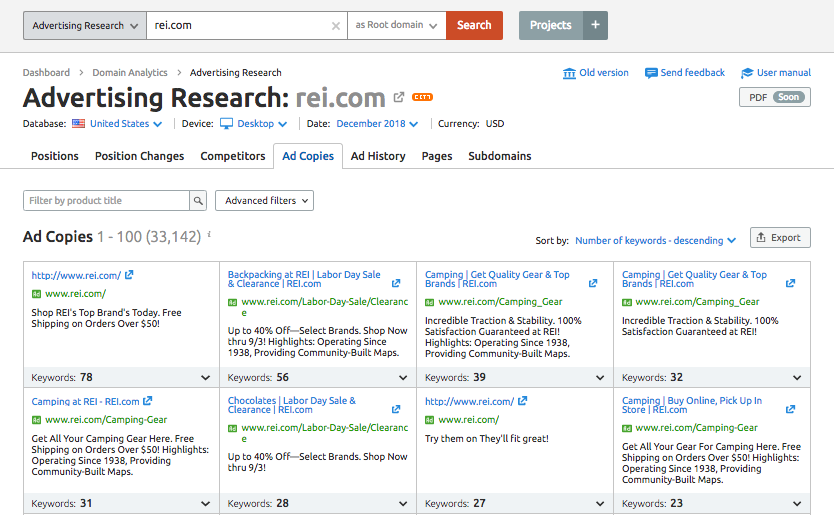This screenshot has width=834, height=515.
Task: Switch to the Ad History tab
Action: (378, 156)
